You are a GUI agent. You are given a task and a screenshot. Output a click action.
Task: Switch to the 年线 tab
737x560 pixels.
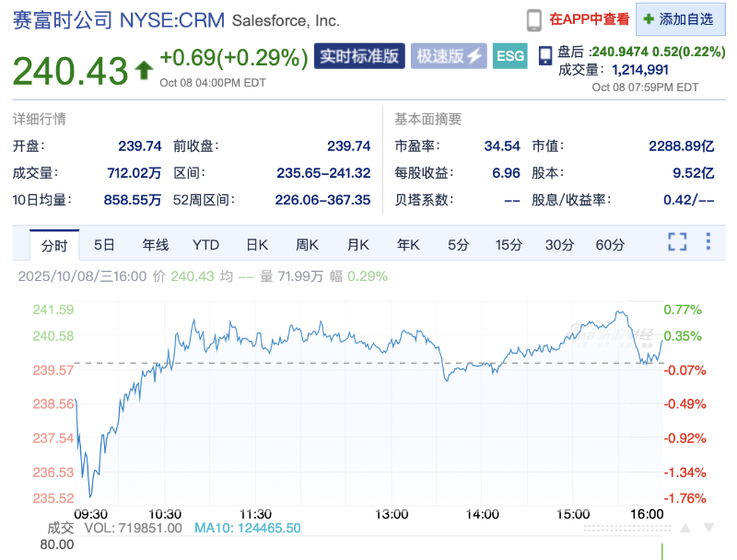click(155, 245)
